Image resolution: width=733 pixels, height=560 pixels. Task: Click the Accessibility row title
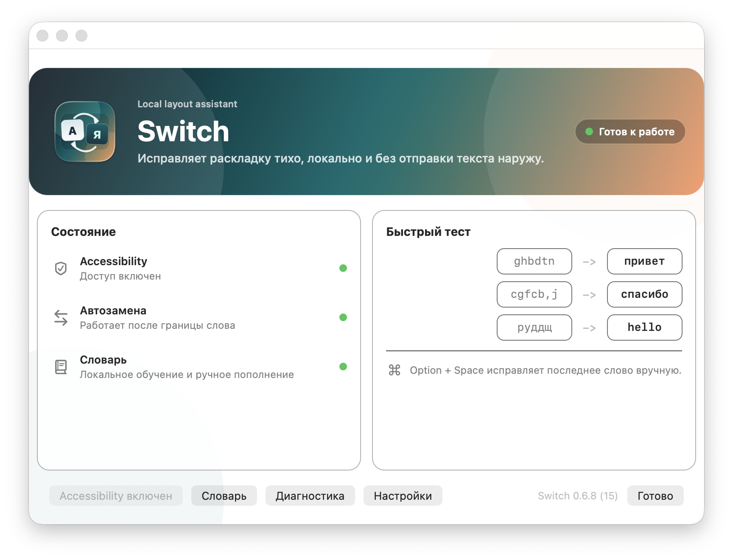114,261
